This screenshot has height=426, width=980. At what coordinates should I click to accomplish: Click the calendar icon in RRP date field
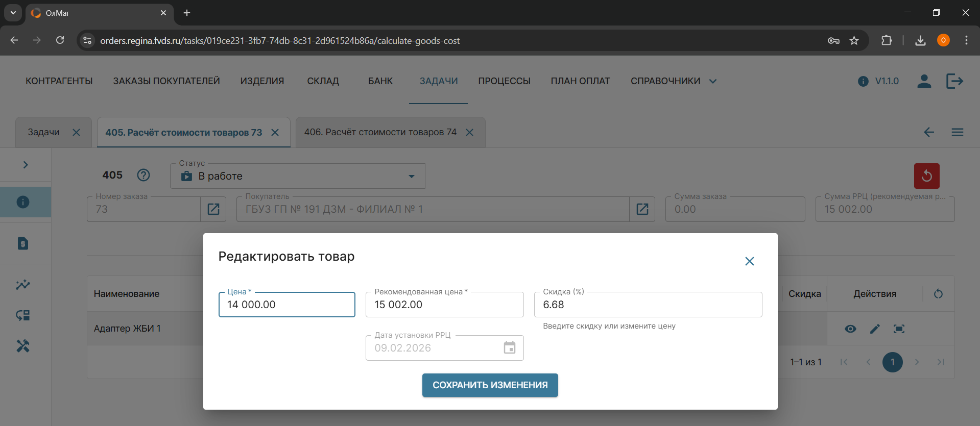point(509,348)
